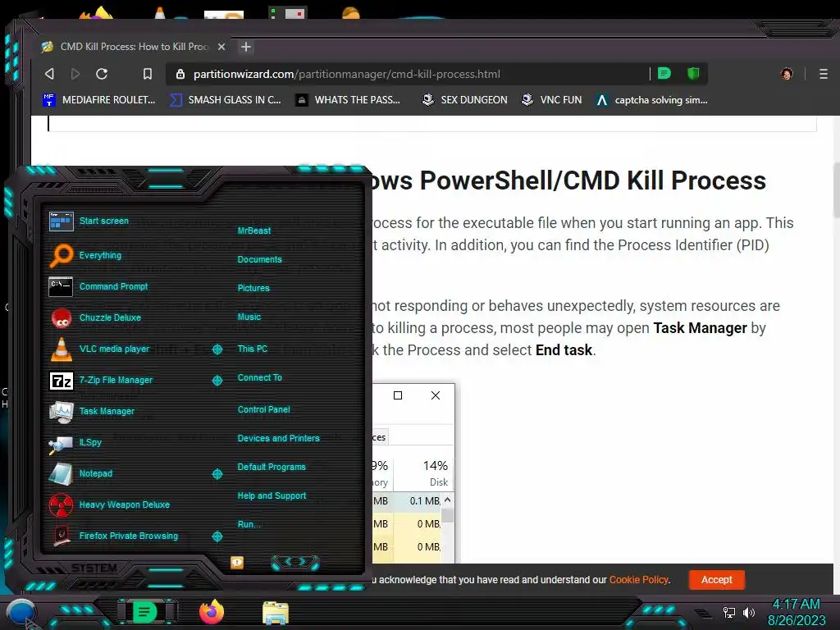Launch Heavy Weapon Deluxe icon

pyautogui.click(x=61, y=504)
